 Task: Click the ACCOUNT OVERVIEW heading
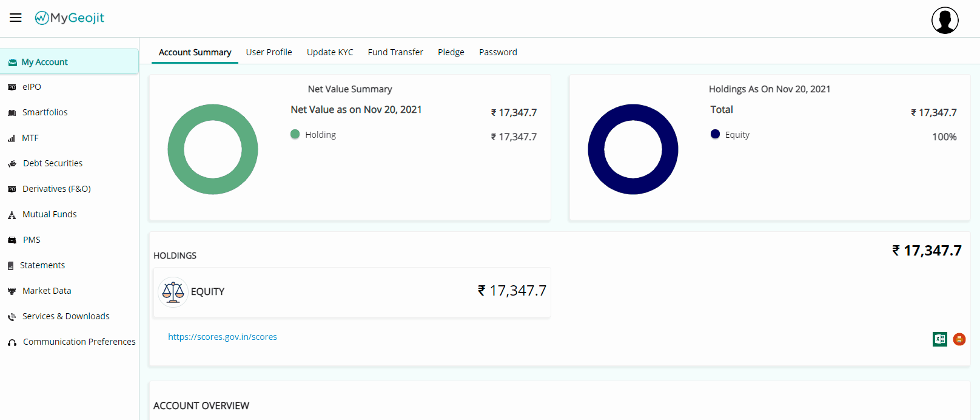[x=201, y=406]
